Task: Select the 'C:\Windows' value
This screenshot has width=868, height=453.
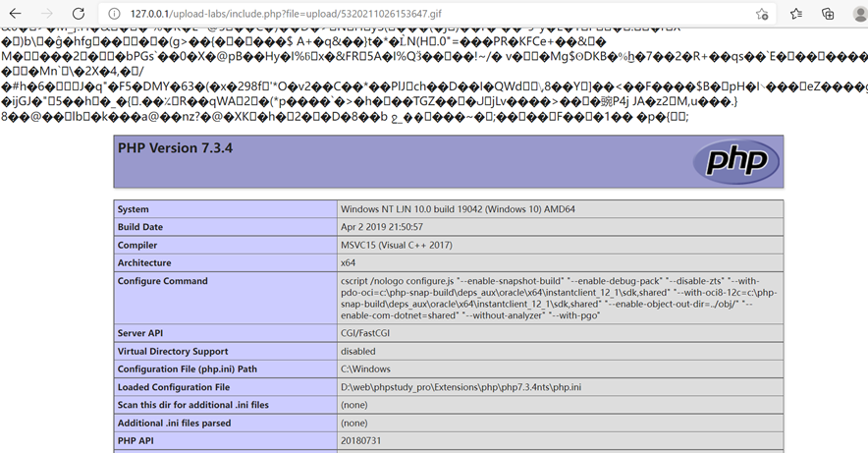Action: tap(365, 368)
